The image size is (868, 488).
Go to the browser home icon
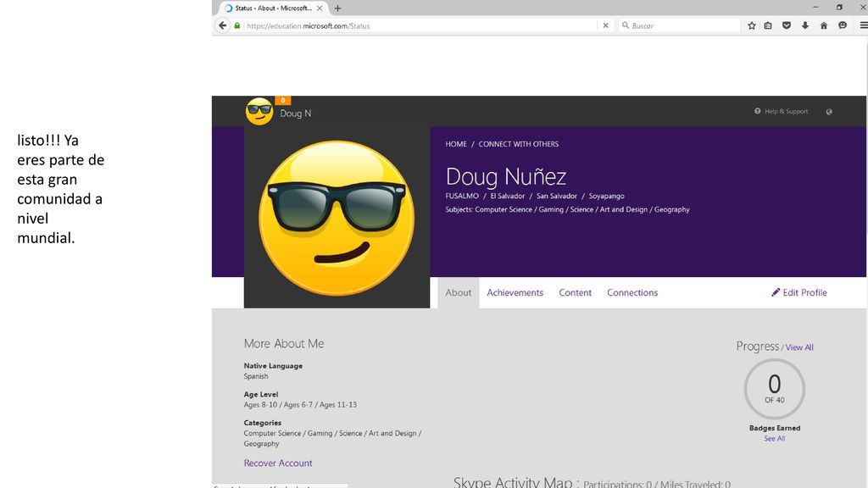tap(824, 25)
